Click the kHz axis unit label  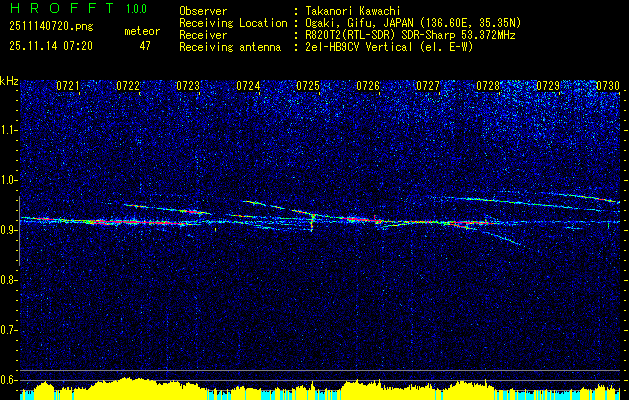(x=9, y=80)
